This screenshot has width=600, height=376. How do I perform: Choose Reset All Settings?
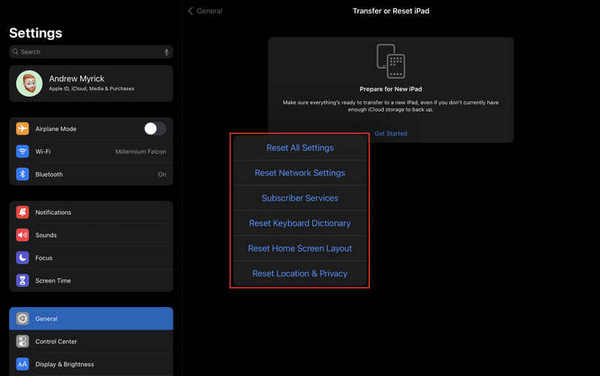click(x=300, y=148)
